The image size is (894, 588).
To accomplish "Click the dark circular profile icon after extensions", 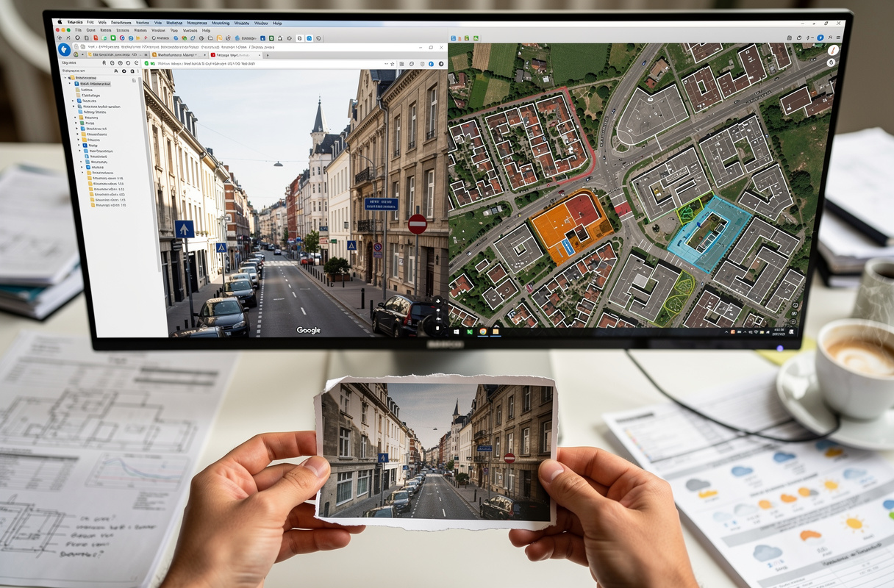I will coord(441,64).
